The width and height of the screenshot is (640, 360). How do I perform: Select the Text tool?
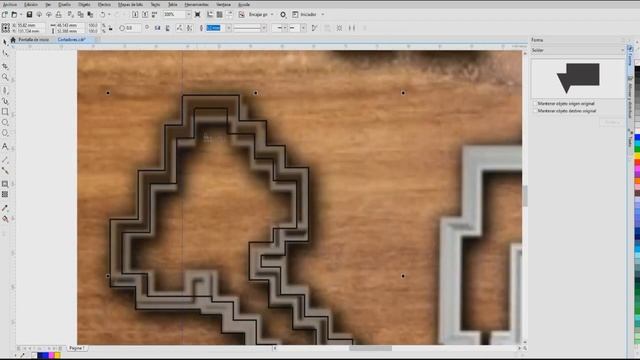(5, 146)
